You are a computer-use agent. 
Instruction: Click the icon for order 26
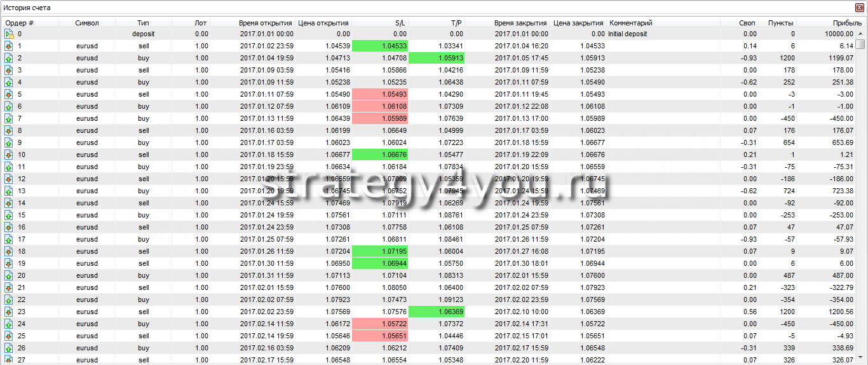[9, 348]
